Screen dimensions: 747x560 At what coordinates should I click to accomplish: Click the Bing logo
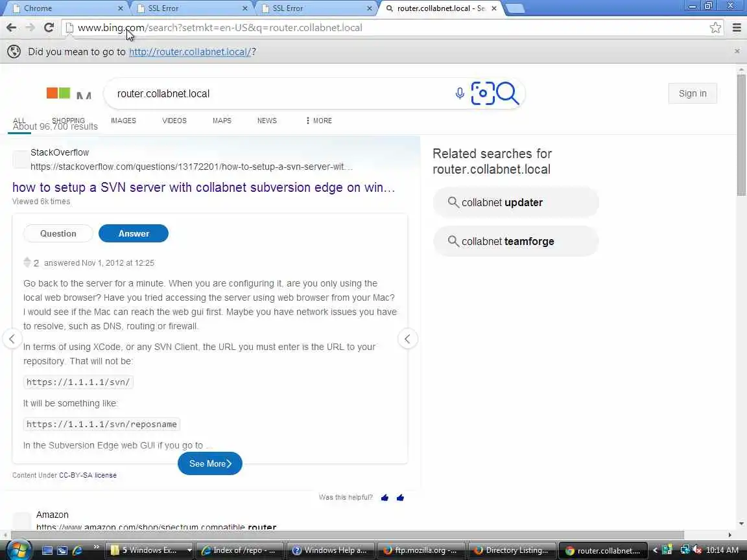69,93
